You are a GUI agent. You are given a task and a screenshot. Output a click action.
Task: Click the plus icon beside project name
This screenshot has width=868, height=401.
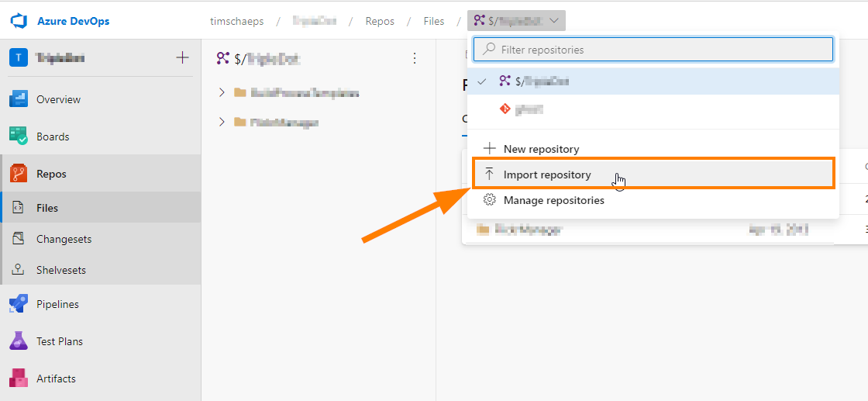182,57
